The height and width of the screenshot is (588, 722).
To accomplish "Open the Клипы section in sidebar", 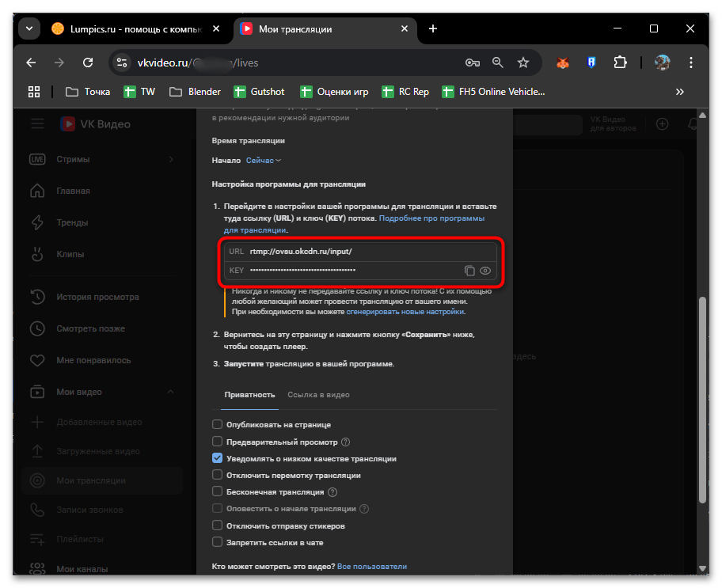I will click(70, 254).
